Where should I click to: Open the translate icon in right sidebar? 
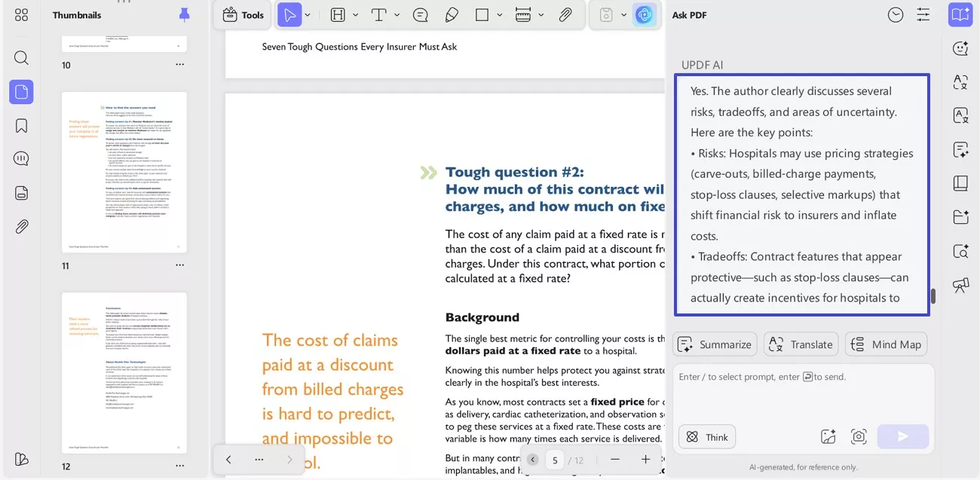point(960,82)
